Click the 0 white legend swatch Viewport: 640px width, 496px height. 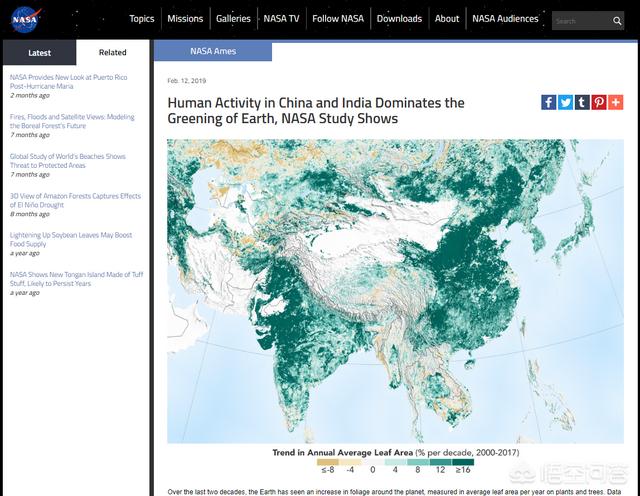pyautogui.click(x=373, y=462)
